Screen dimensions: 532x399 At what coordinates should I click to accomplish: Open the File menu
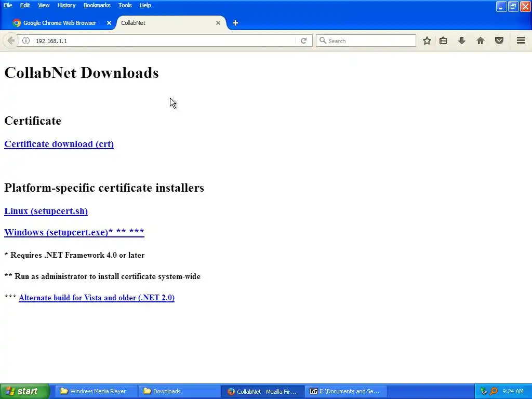pyautogui.click(x=8, y=5)
